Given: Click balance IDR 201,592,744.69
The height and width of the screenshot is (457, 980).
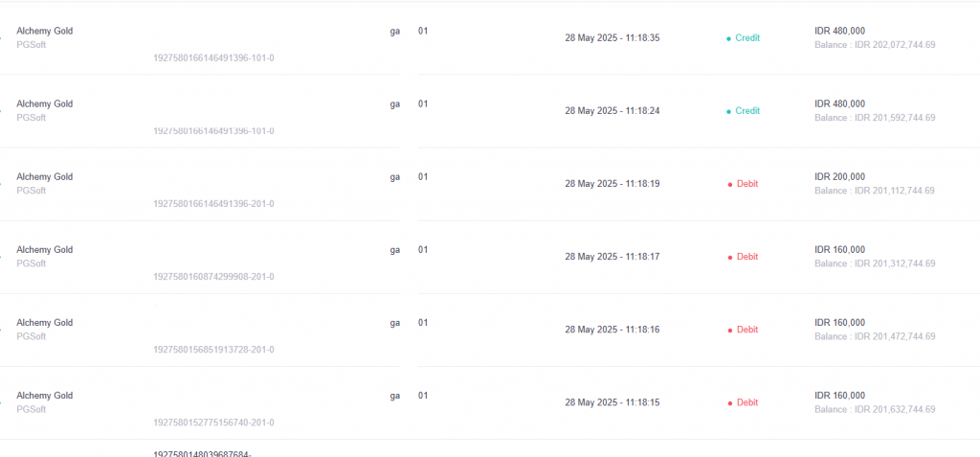Looking at the screenshot, I should [x=875, y=118].
